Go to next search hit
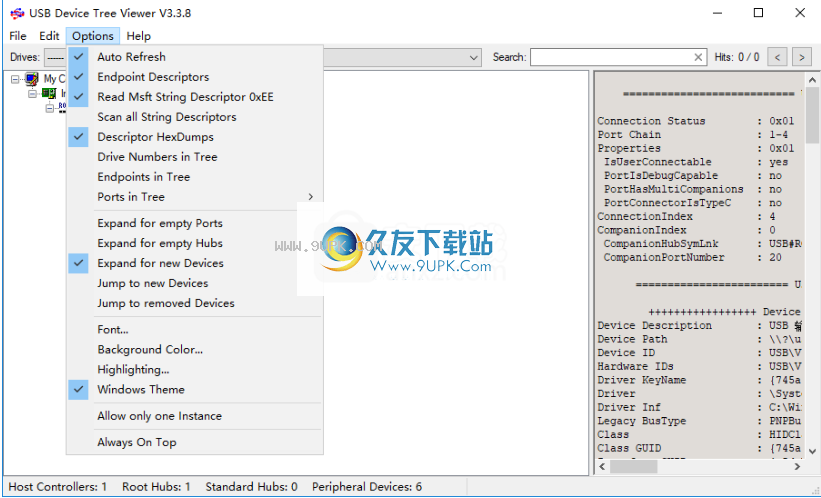821x498 pixels. coord(802,57)
